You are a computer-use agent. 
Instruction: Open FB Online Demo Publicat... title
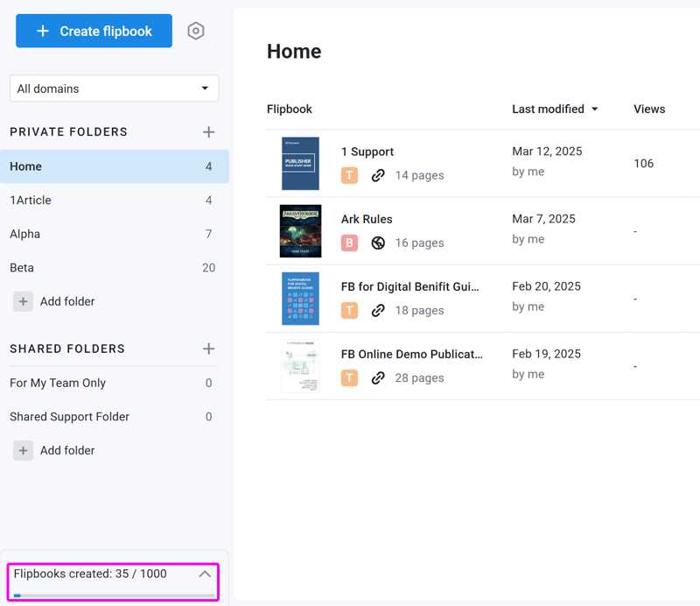point(411,354)
